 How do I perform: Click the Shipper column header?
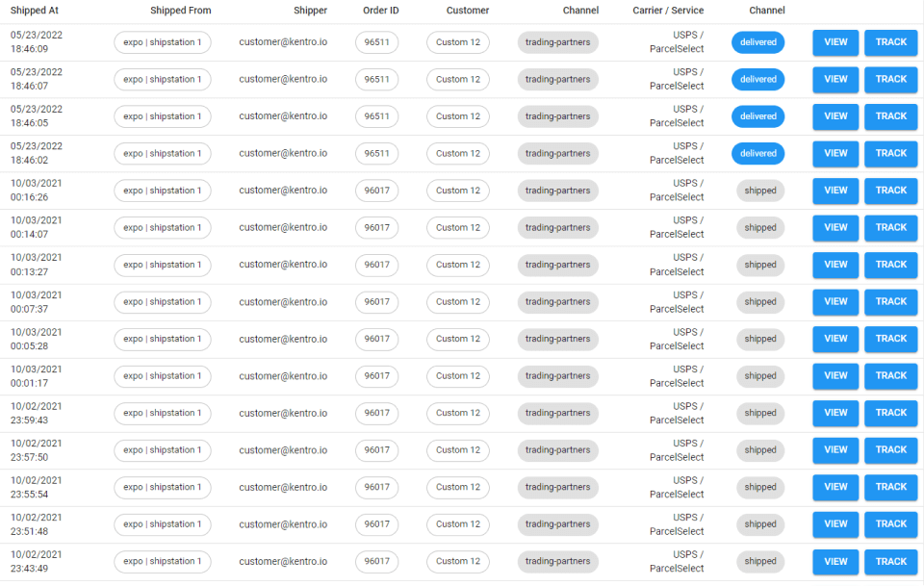click(310, 11)
